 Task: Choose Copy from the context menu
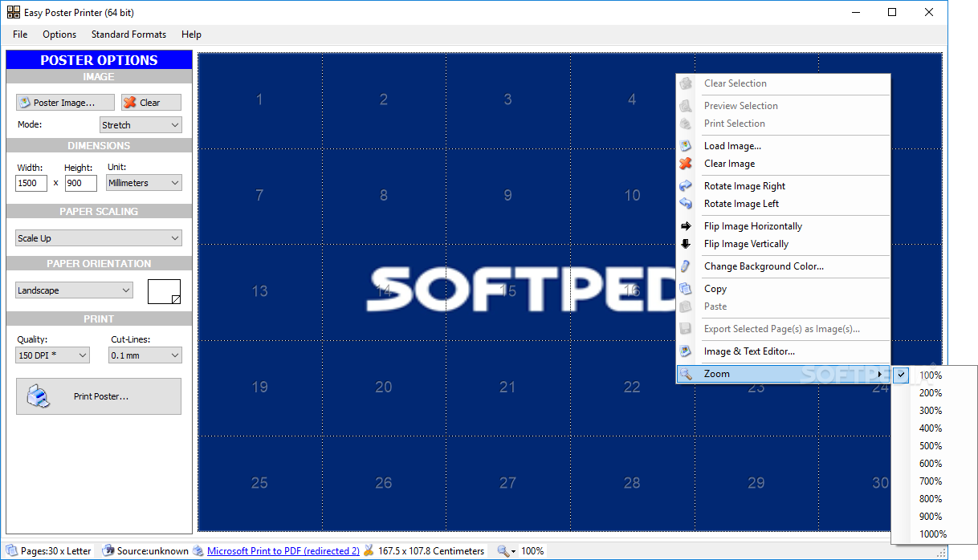[783, 289]
